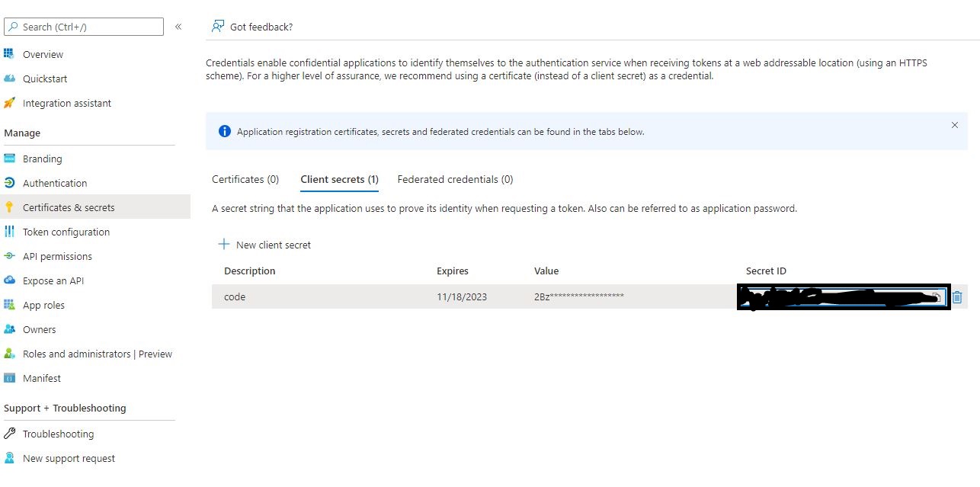Delete the code client secret
Screen dimensions: 980x487
point(958,297)
